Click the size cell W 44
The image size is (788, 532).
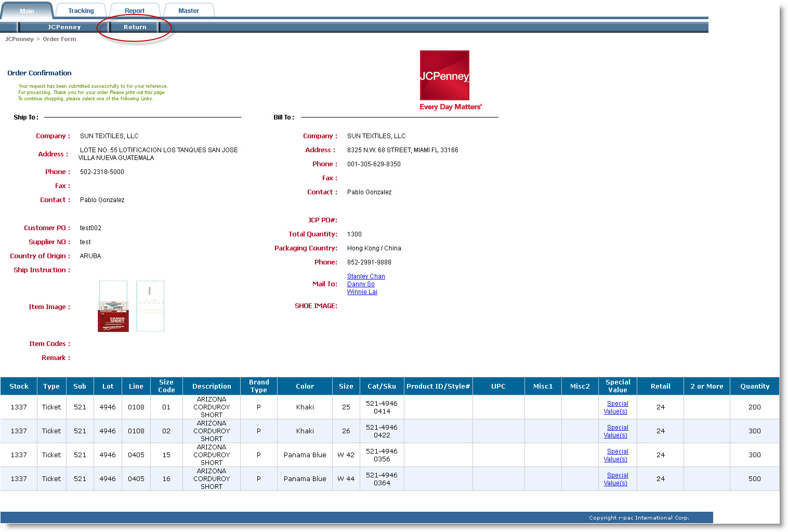click(346, 479)
